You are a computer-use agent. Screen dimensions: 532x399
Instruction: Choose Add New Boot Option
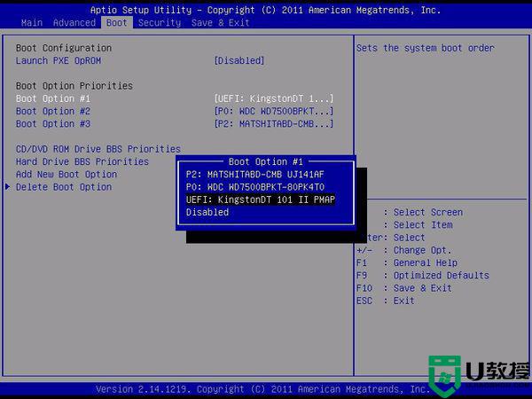(66, 175)
